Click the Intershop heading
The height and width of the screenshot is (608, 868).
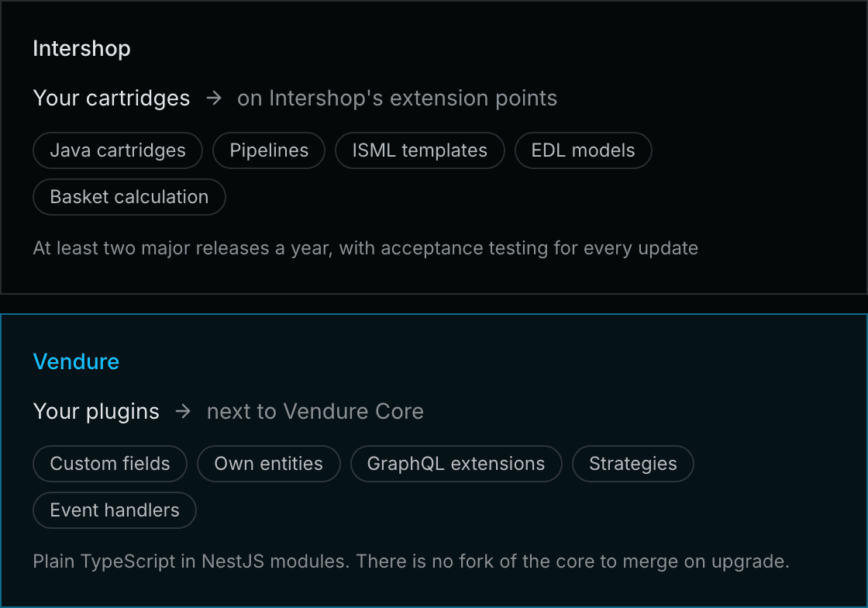coord(81,49)
